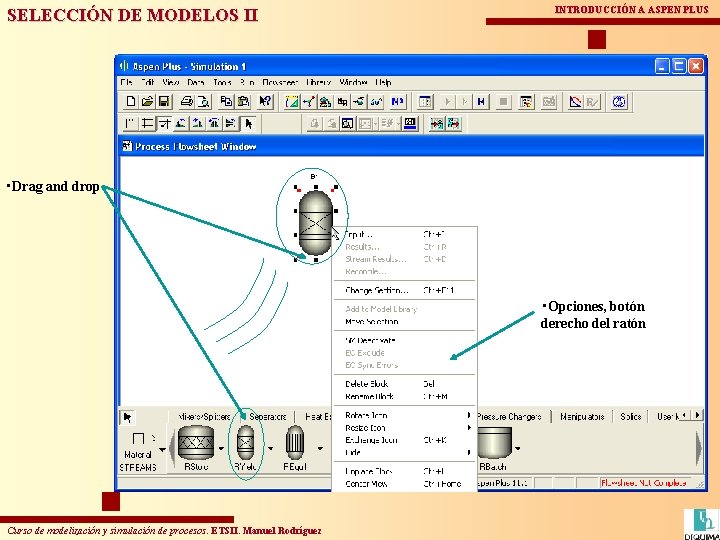Open the RYield icon dropdown arrow
This screenshot has height=540, width=720.
click(270, 449)
